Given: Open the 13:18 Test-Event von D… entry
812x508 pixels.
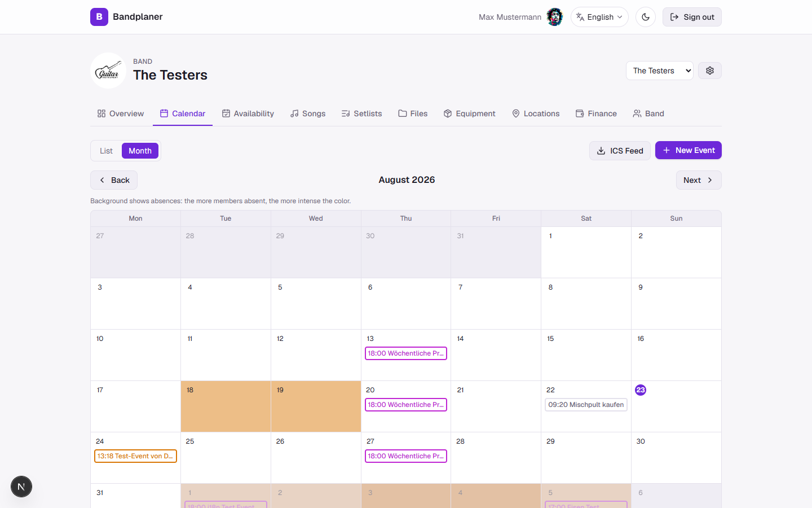Looking at the screenshot, I should click(x=135, y=456).
